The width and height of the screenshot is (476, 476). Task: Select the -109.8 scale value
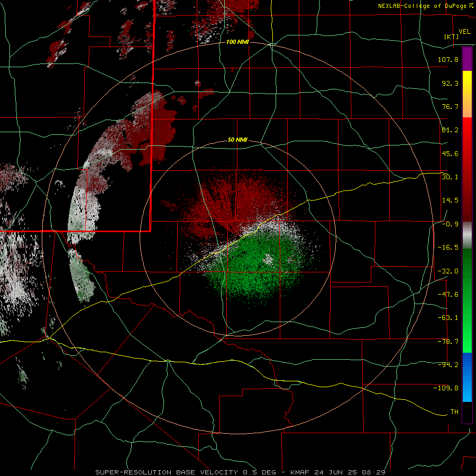tap(446, 388)
